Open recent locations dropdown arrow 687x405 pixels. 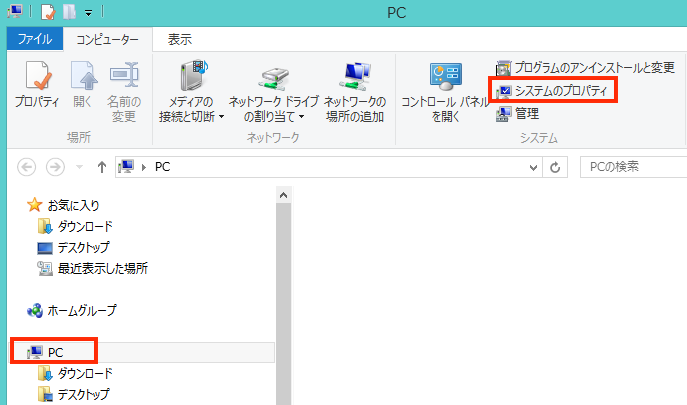(79, 167)
